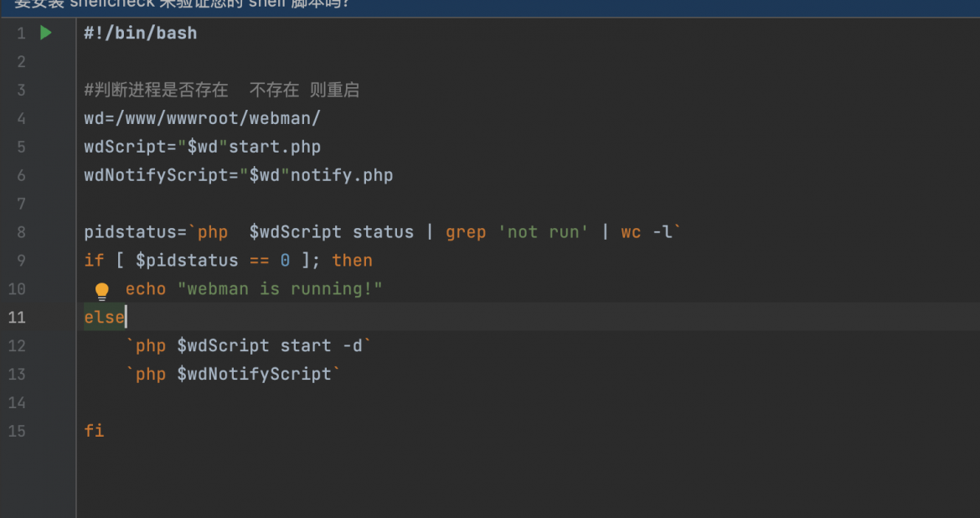Click the wdNotifyScript variable assignment
This screenshot has width=980, height=518.
239,175
